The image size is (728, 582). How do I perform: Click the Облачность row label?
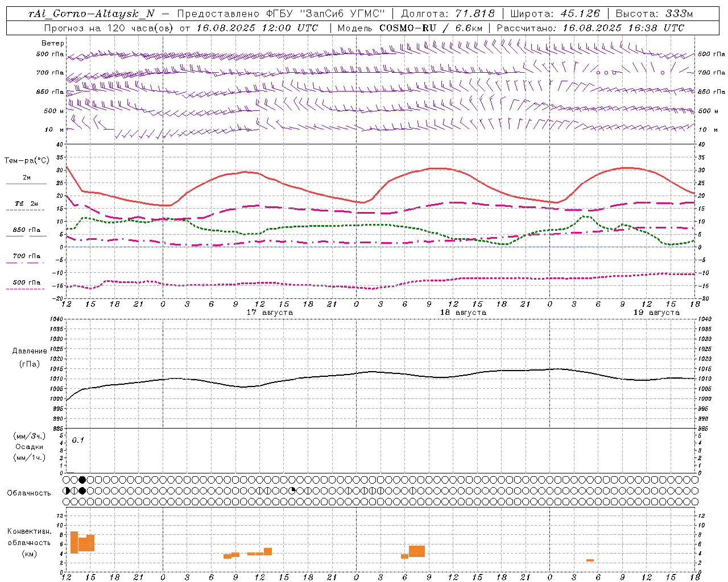pyautogui.click(x=29, y=493)
